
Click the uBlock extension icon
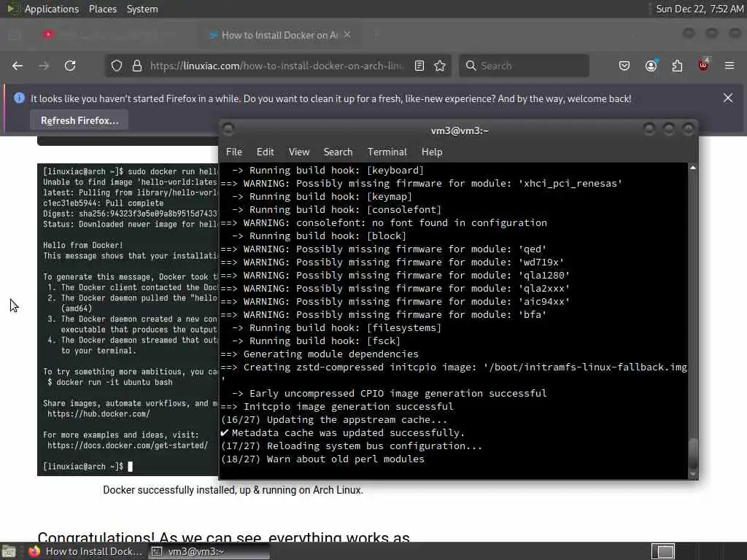pos(704,65)
